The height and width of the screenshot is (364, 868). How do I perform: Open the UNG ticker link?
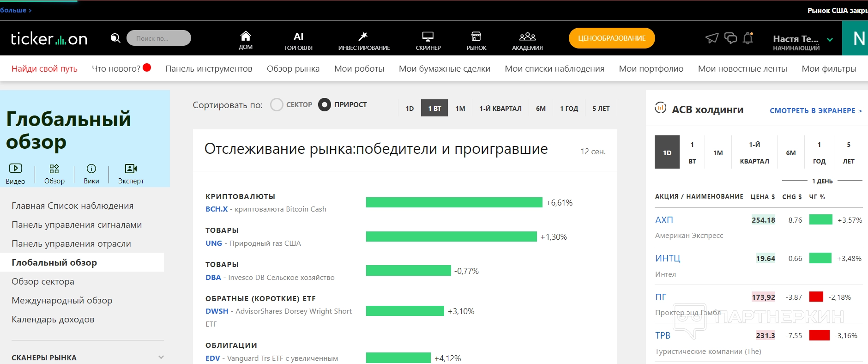[214, 243]
